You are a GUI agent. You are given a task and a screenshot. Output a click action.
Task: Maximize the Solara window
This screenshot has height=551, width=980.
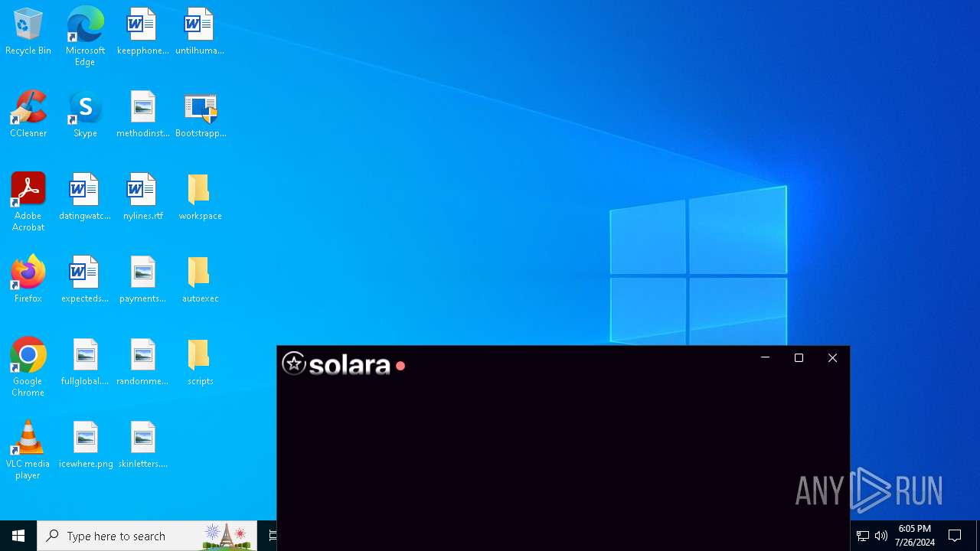click(799, 357)
